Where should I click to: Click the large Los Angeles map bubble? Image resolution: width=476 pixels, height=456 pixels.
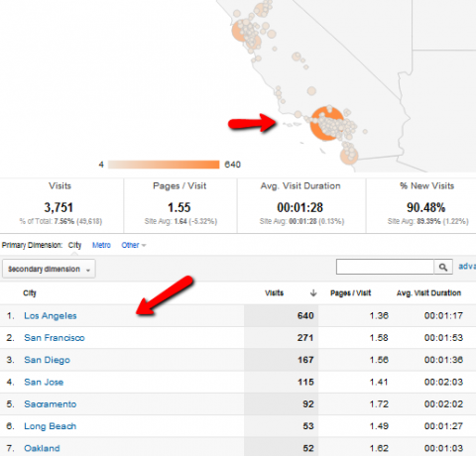pos(326,124)
